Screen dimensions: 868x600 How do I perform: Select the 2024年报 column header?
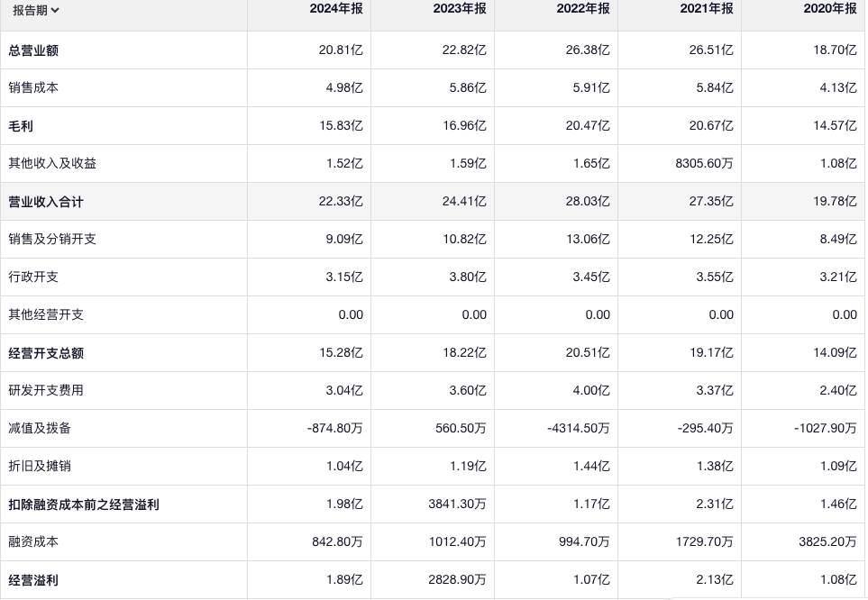pos(336,8)
